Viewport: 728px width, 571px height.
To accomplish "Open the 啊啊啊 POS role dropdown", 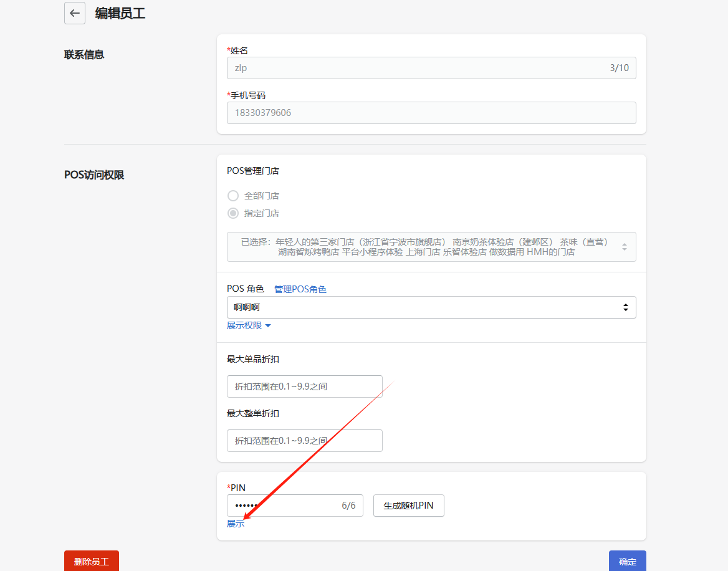I will click(x=424, y=307).
